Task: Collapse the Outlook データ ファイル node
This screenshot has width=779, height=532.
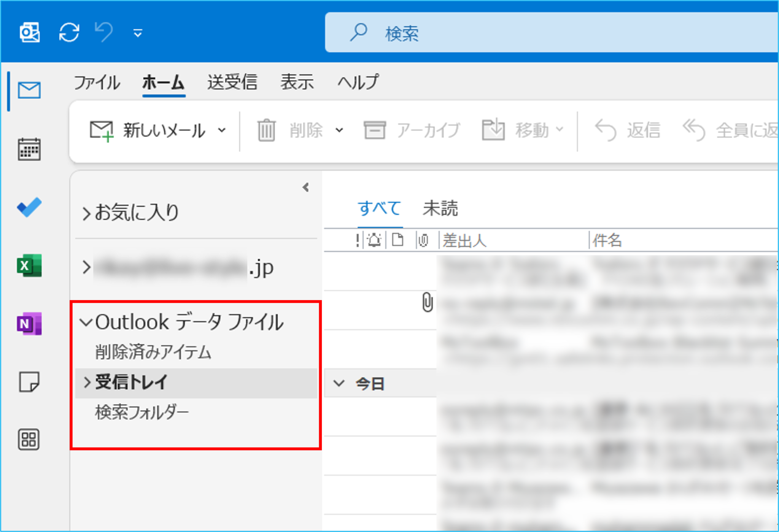Action: [86, 322]
